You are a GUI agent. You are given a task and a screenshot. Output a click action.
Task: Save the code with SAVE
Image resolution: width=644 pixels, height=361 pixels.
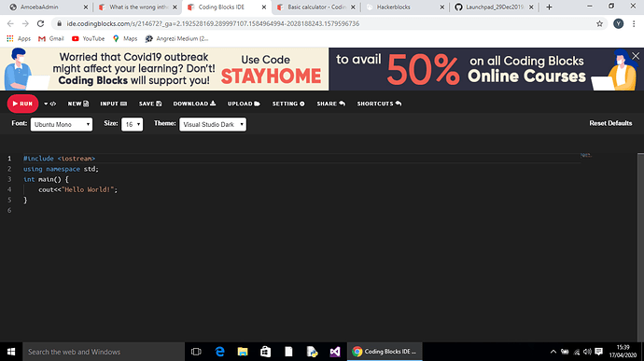tap(150, 104)
